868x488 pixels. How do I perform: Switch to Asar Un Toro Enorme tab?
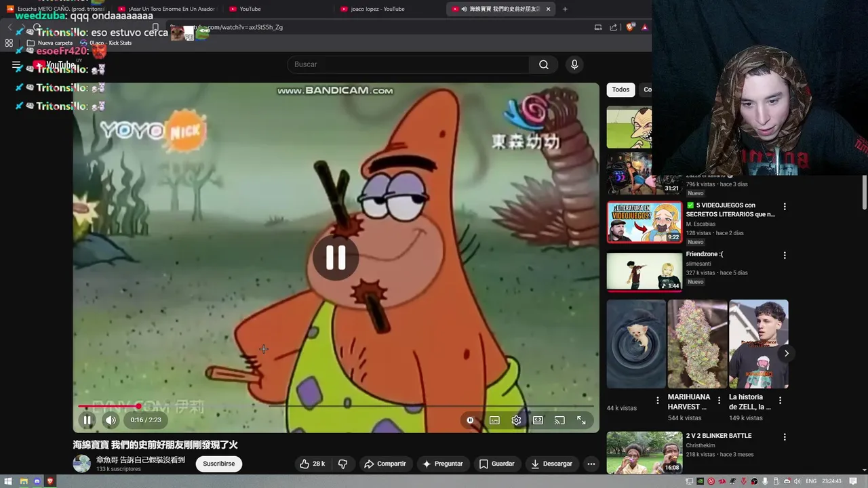point(167,9)
